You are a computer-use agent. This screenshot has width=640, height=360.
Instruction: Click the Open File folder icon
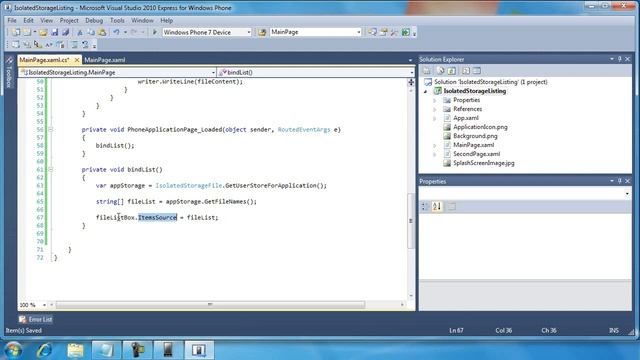click(x=43, y=32)
